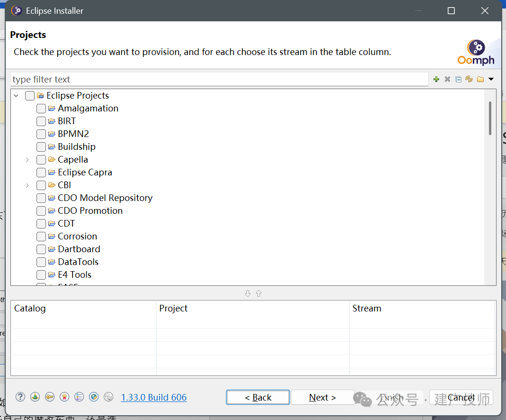Click the gray update arrows icon
Screen dimensions: 506x420
click(x=108, y=397)
